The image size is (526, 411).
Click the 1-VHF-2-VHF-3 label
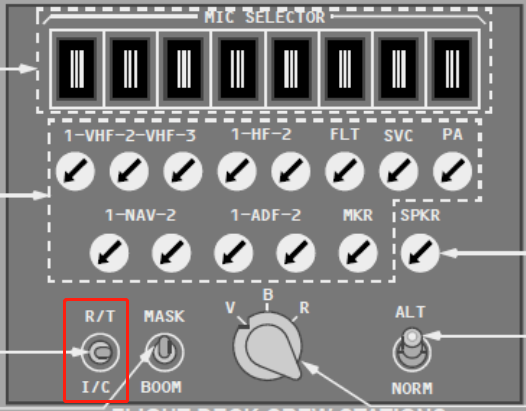130,136
